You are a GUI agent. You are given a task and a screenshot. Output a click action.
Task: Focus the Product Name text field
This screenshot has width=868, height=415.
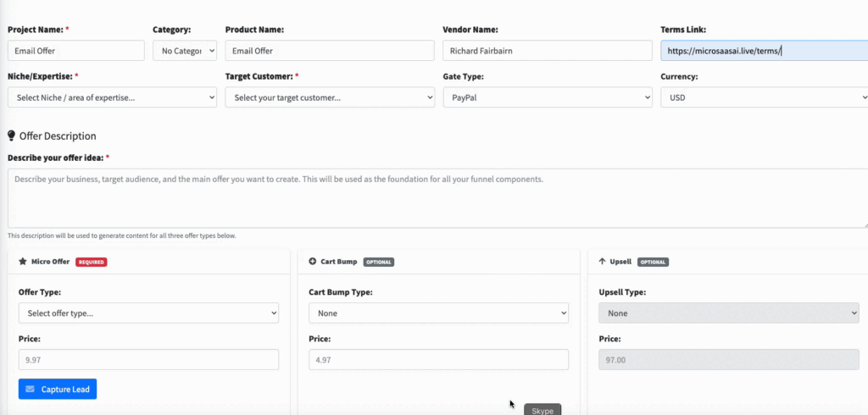(330, 51)
